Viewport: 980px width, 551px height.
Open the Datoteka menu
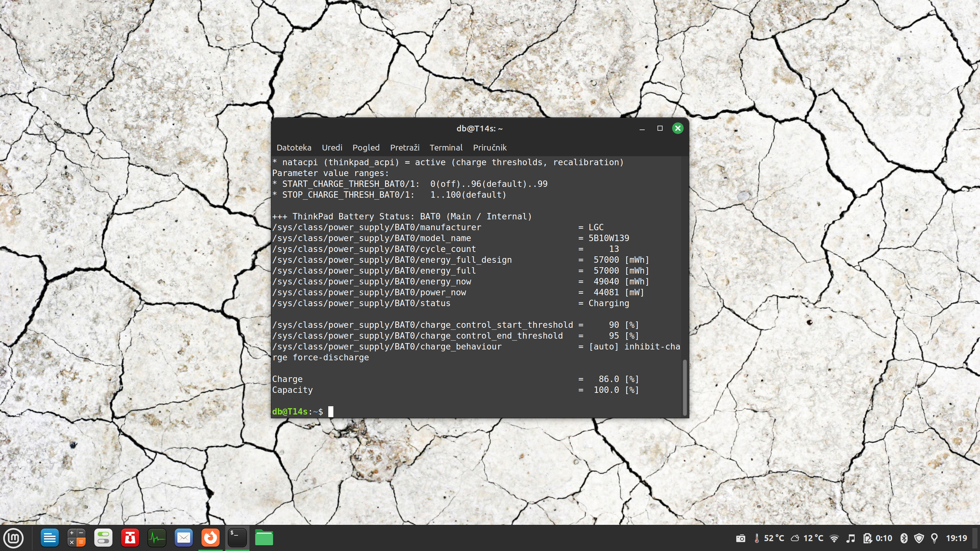[x=294, y=148]
